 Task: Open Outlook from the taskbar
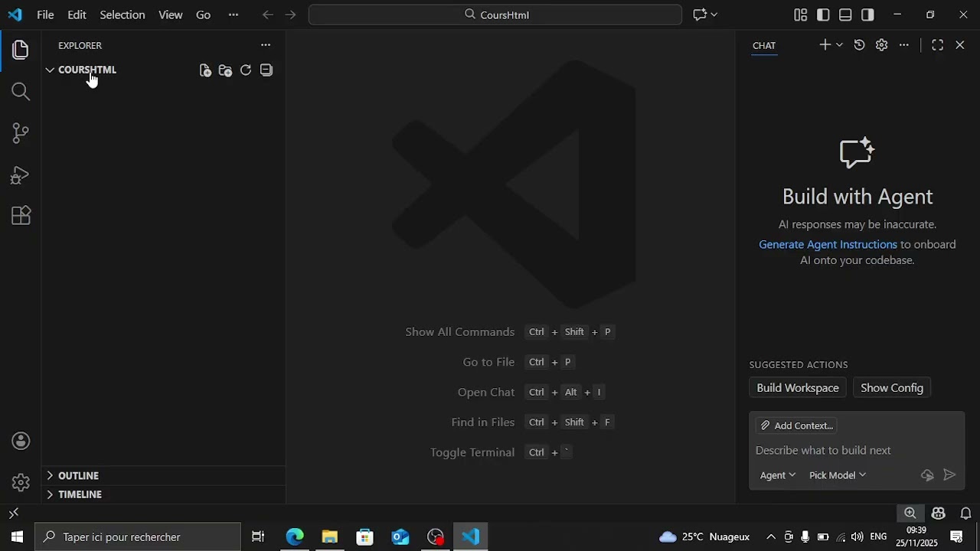(400, 536)
